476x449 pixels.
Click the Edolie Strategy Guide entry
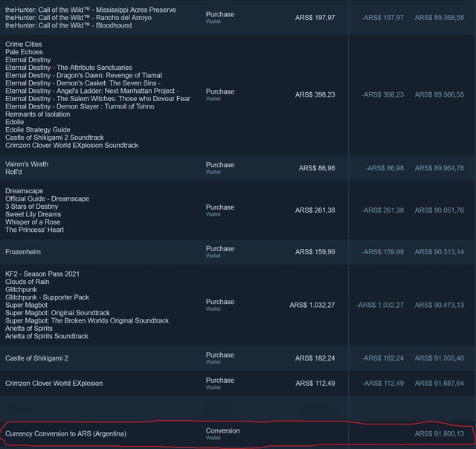38,130
